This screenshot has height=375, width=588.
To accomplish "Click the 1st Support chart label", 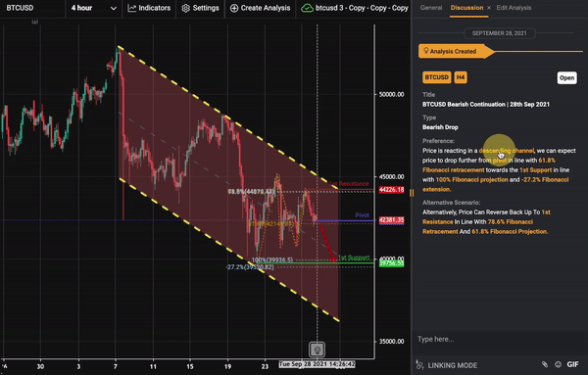I will pos(354,258).
